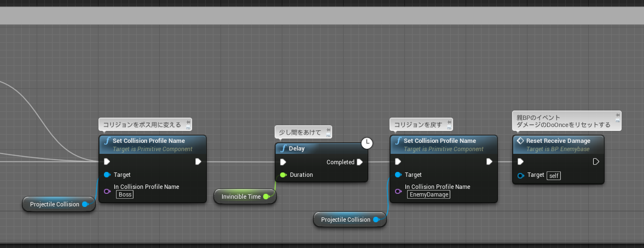Click function icon of EnemyDamage collision node
The width and height of the screenshot is (644, 248).
(398, 141)
